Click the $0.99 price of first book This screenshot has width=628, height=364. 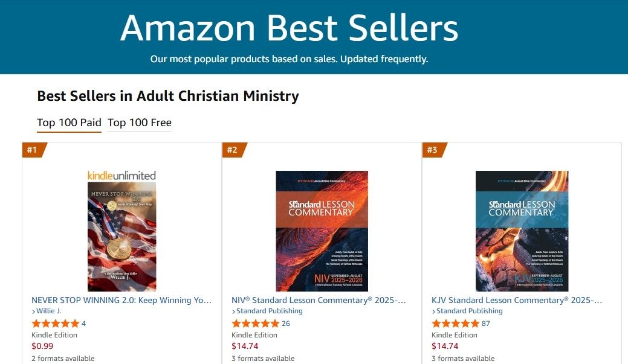tap(42, 346)
